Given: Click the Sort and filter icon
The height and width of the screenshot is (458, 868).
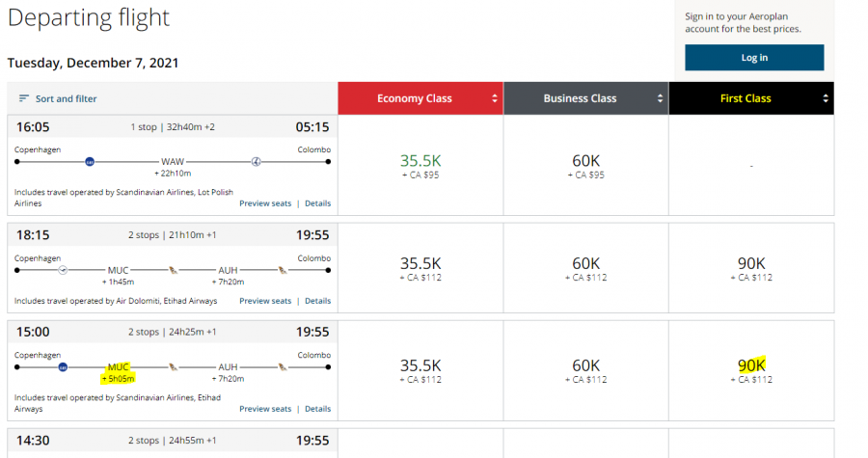Looking at the screenshot, I should pyautogui.click(x=24, y=98).
